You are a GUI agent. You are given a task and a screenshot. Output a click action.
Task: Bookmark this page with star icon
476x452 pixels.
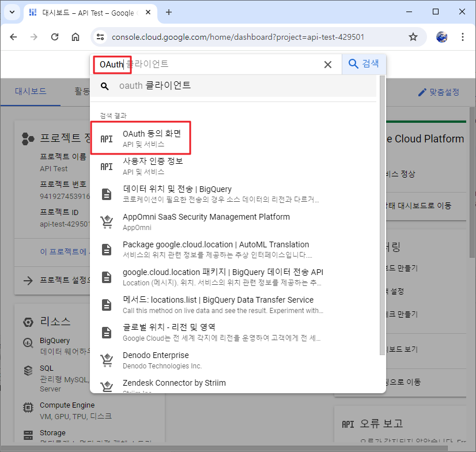(413, 37)
